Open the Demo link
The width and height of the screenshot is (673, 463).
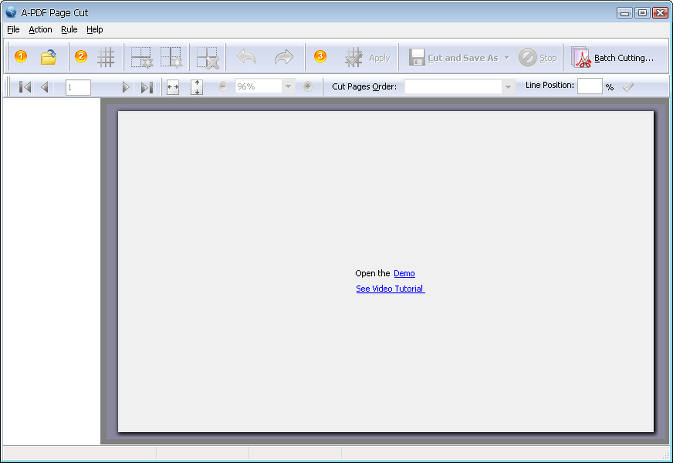point(404,273)
